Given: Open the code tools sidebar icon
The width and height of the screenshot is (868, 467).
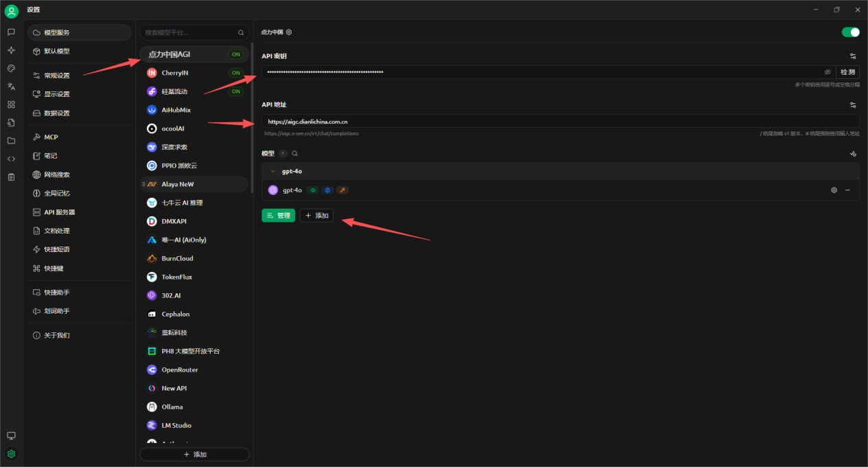Looking at the screenshot, I should 11,159.
